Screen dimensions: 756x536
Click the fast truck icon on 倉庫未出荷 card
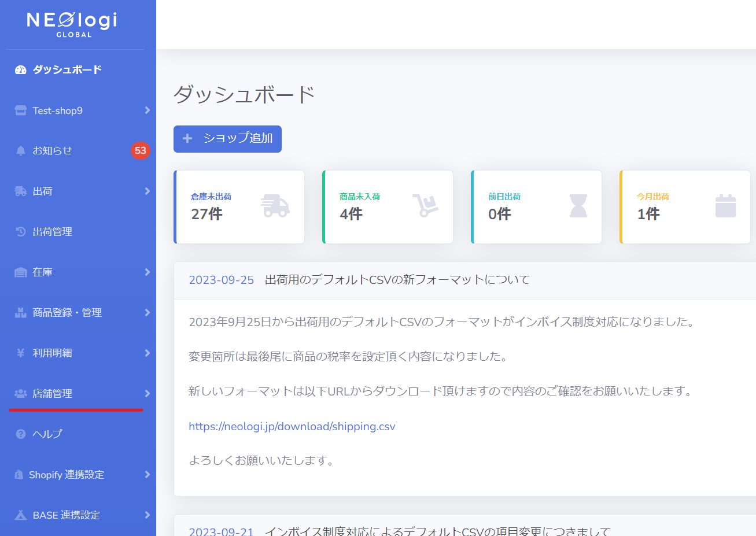(275, 206)
